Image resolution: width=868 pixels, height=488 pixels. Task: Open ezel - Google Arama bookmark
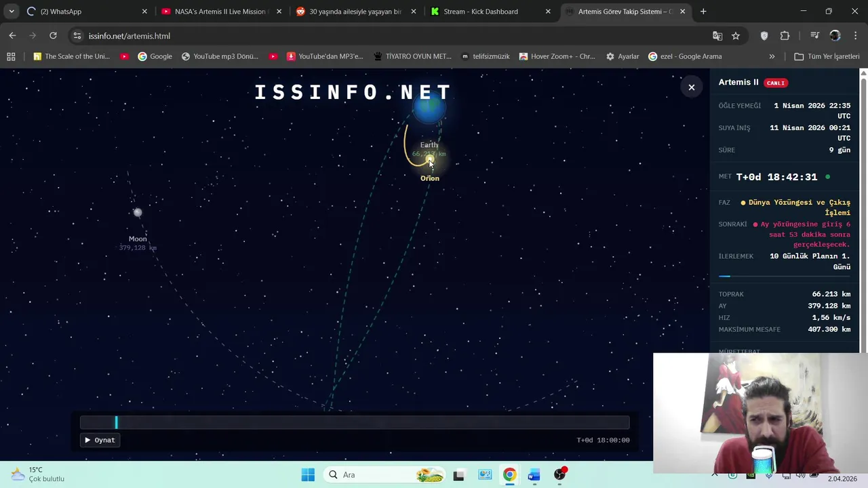(x=685, y=56)
